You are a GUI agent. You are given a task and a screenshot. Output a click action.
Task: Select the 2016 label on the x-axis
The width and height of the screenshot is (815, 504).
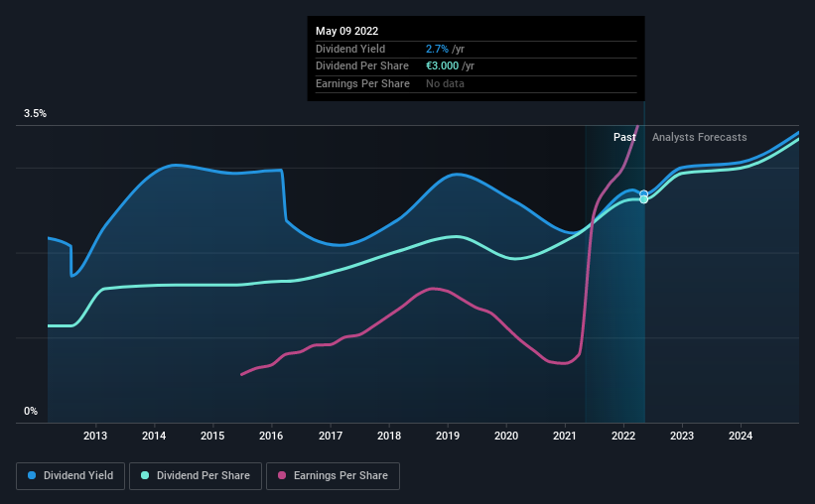click(x=271, y=436)
